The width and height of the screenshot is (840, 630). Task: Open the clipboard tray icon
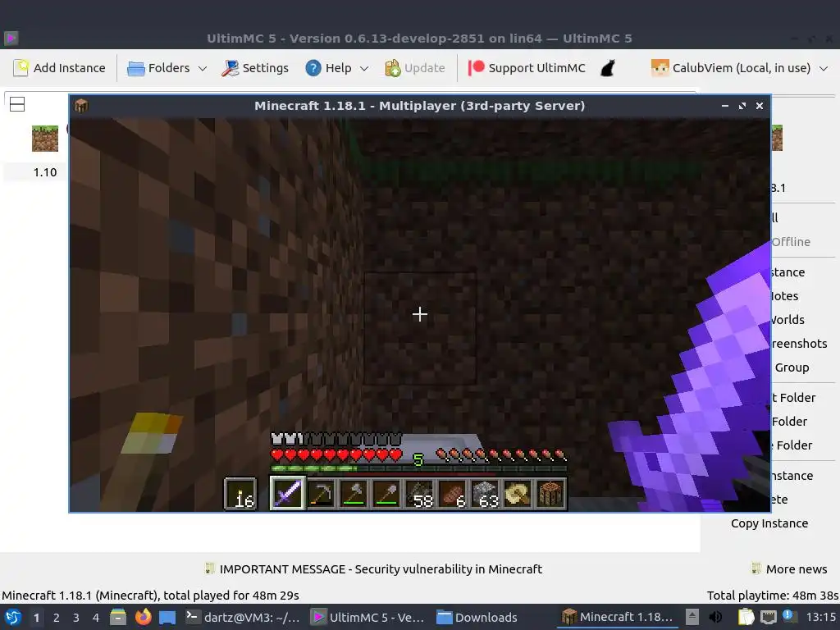(746, 617)
